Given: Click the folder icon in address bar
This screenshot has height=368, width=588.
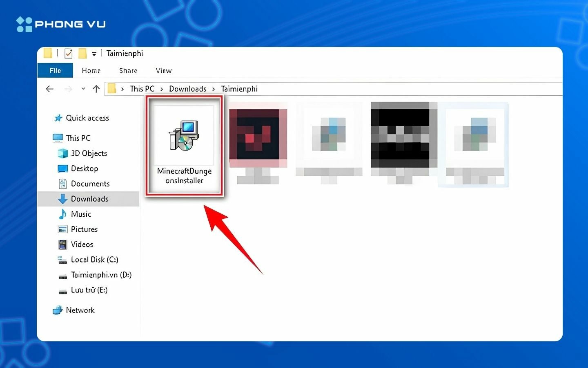Looking at the screenshot, I should [111, 88].
